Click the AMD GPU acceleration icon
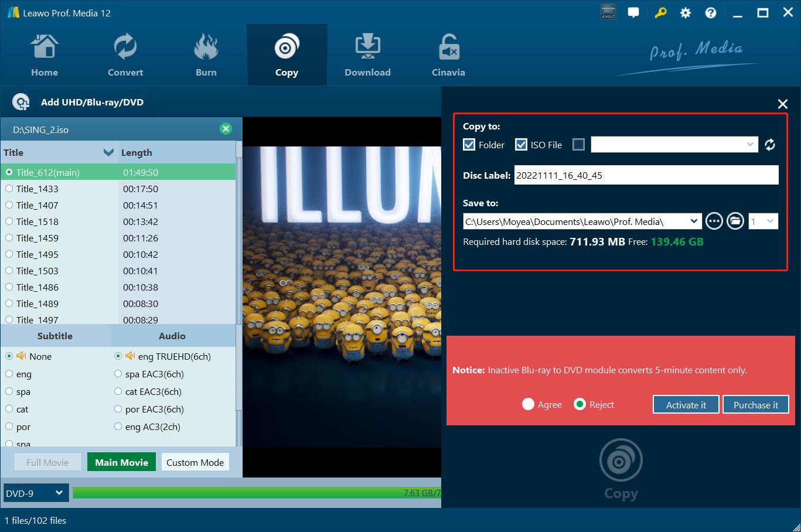 pos(608,12)
